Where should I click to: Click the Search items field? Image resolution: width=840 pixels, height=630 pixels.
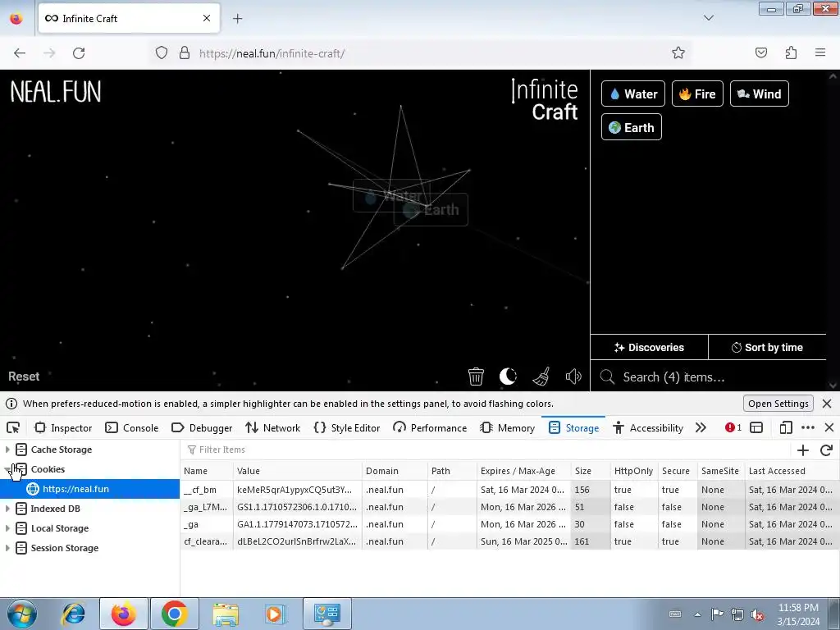click(708, 377)
